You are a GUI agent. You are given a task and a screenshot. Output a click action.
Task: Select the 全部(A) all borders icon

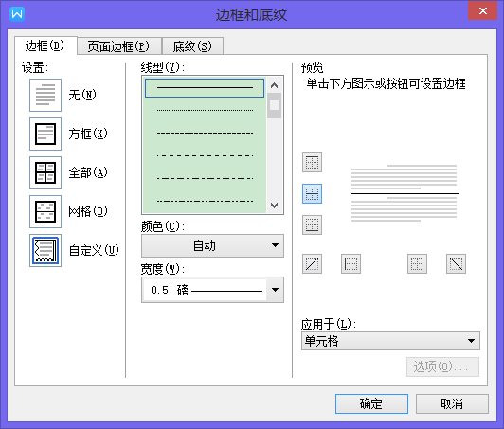pyautogui.click(x=45, y=173)
